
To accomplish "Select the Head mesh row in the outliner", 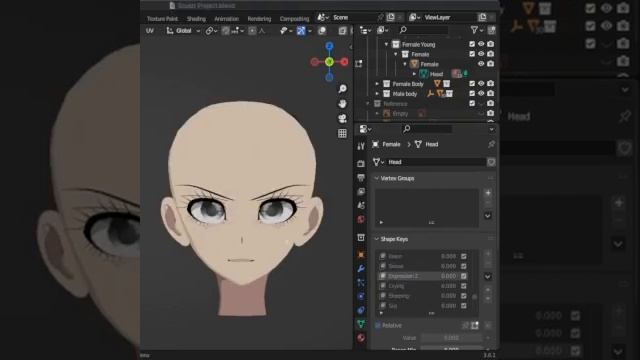I will (x=436, y=74).
